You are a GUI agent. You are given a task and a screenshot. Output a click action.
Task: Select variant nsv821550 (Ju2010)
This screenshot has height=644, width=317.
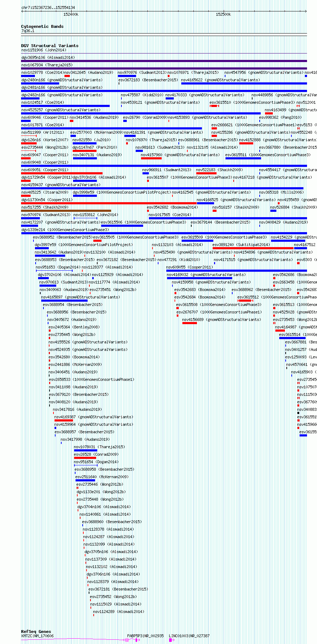92,140
